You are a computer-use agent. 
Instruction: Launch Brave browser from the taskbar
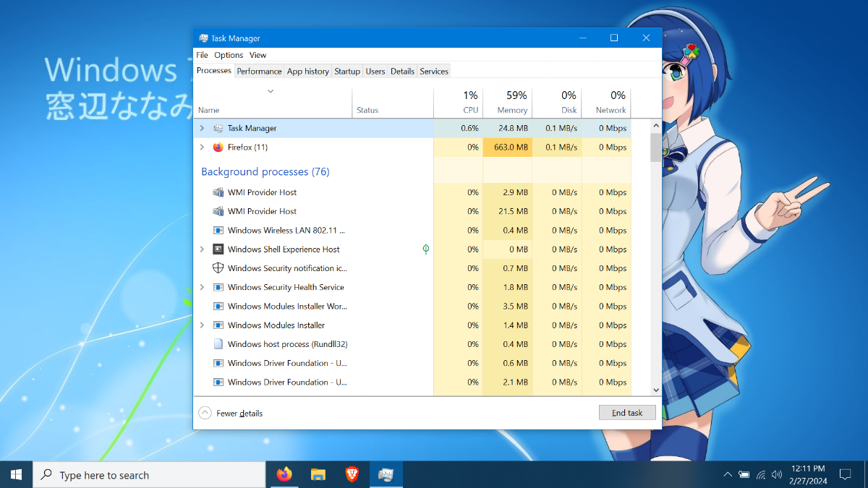point(352,474)
